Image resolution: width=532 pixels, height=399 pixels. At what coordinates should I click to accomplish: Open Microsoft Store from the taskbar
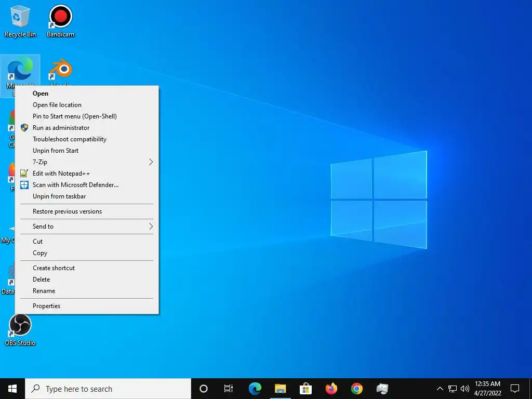305,389
